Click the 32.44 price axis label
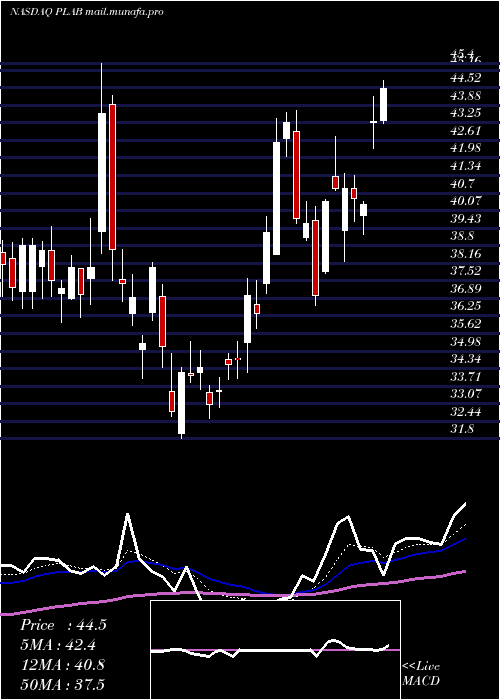This screenshot has width=500, height=700. click(466, 412)
